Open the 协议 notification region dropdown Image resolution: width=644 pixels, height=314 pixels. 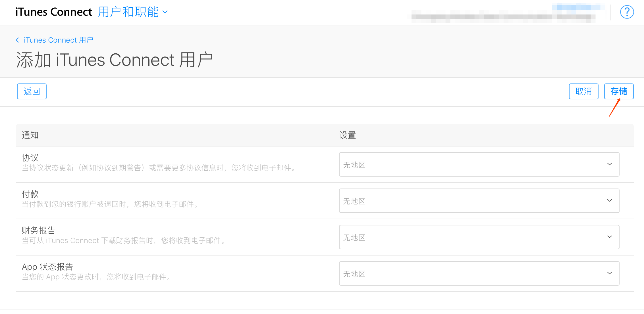pyautogui.click(x=479, y=164)
